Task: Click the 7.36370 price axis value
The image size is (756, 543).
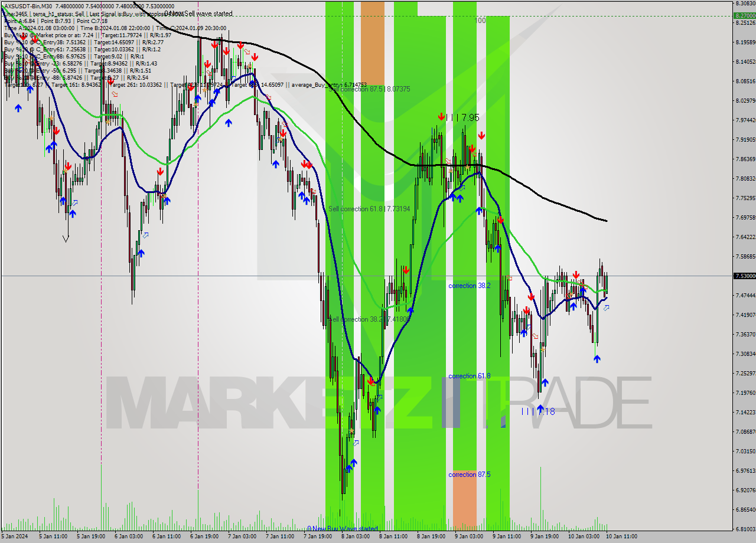Action: point(745,335)
